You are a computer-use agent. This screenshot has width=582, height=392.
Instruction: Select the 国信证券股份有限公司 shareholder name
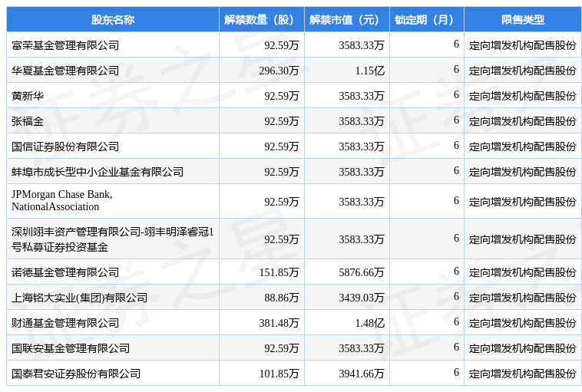(x=65, y=147)
